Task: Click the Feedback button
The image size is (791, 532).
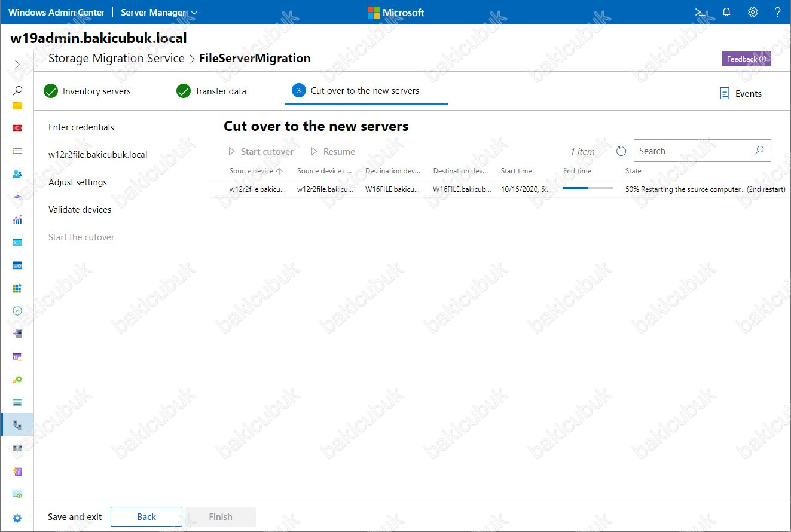Action: (x=746, y=59)
